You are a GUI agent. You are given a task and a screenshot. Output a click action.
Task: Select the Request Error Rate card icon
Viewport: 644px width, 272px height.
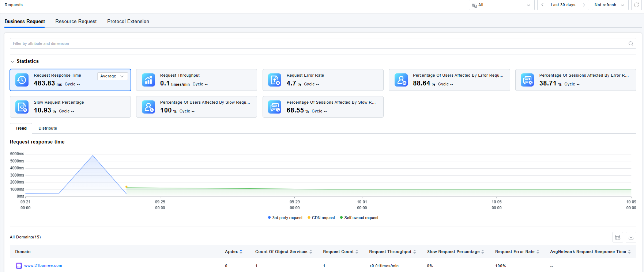pyautogui.click(x=275, y=80)
